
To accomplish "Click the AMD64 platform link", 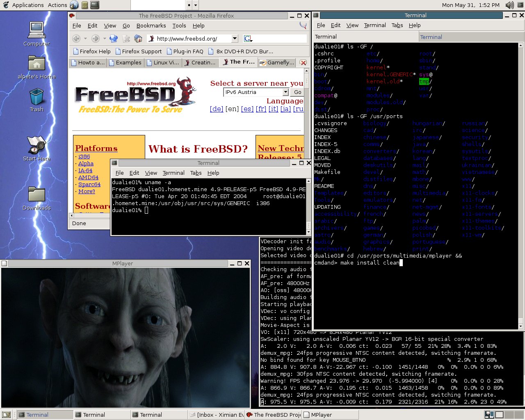I will tap(88, 178).
